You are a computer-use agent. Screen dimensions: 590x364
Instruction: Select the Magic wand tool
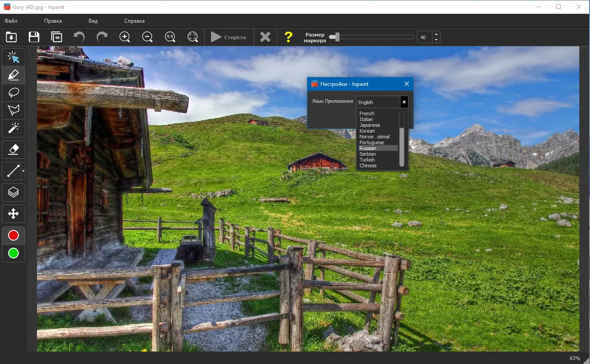pyautogui.click(x=13, y=128)
